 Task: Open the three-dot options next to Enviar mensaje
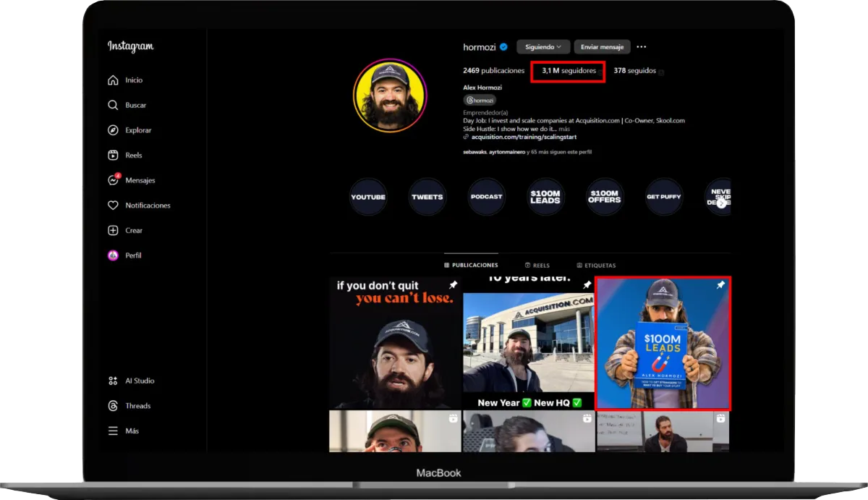[642, 47]
